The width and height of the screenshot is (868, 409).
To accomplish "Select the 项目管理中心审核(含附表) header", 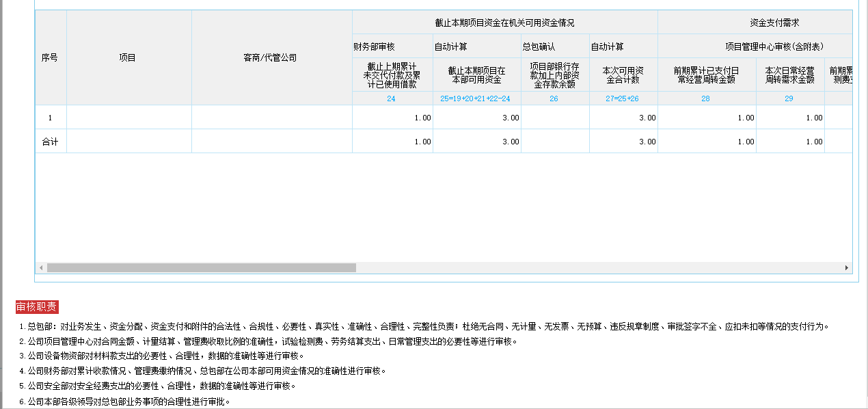I will point(774,47).
